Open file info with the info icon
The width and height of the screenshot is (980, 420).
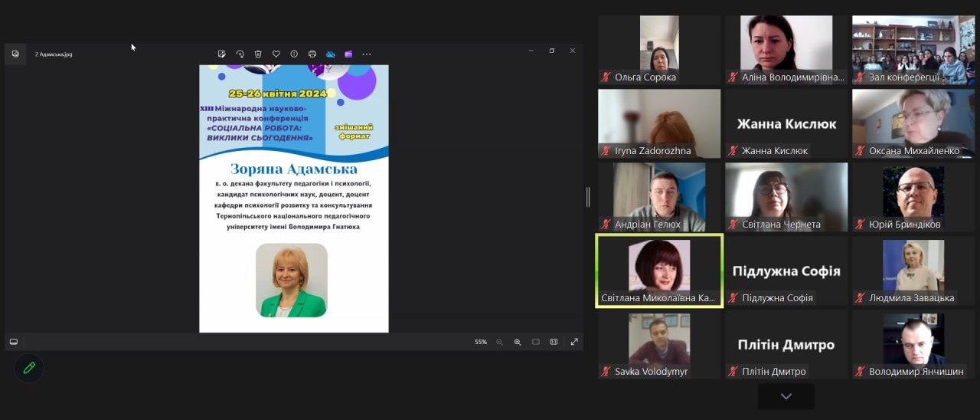294,54
